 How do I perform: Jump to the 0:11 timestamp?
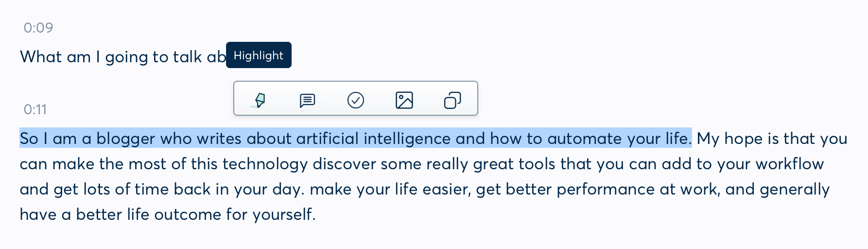[35, 109]
